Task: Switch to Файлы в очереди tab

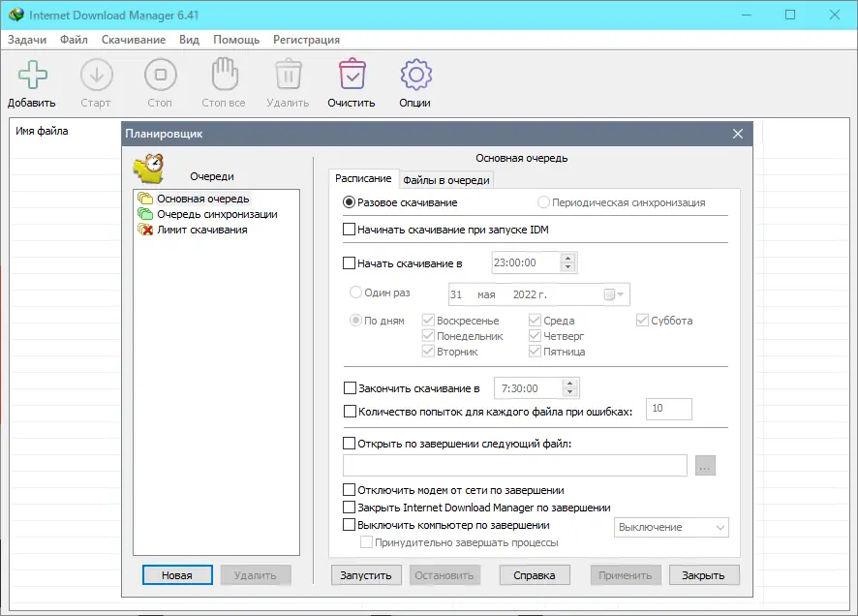Action: (x=446, y=180)
